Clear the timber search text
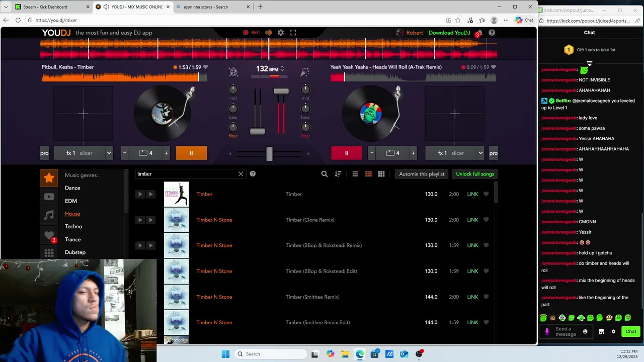Image resolution: width=644 pixels, height=362 pixels. (x=240, y=174)
